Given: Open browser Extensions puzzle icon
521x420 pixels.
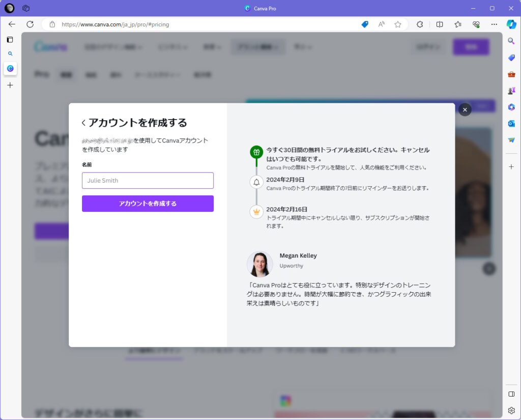Looking at the screenshot, I should [420, 24].
